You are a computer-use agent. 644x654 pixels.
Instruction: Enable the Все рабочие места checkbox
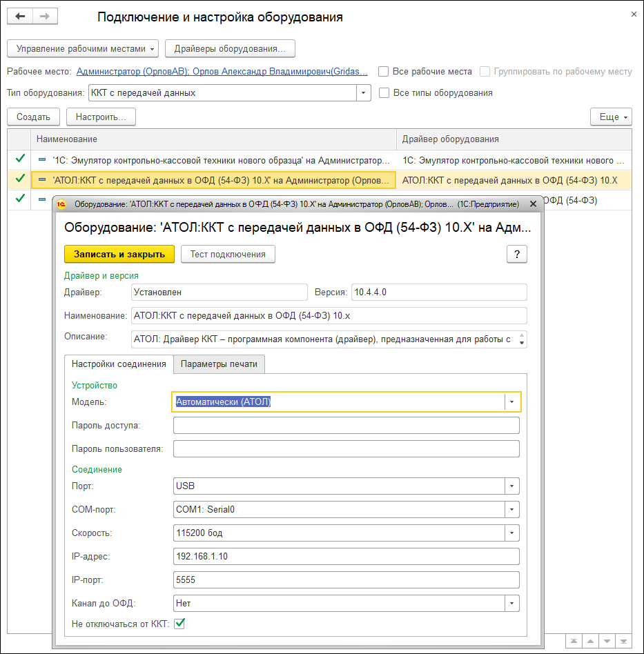[x=383, y=71]
